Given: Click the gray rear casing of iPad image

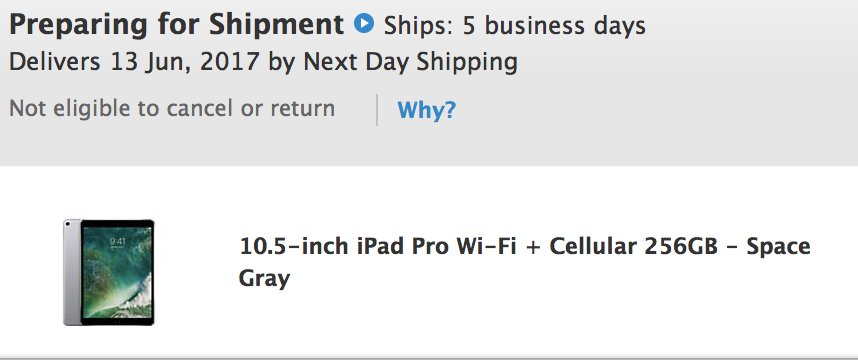Looking at the screenshot, I should [71, 272].
